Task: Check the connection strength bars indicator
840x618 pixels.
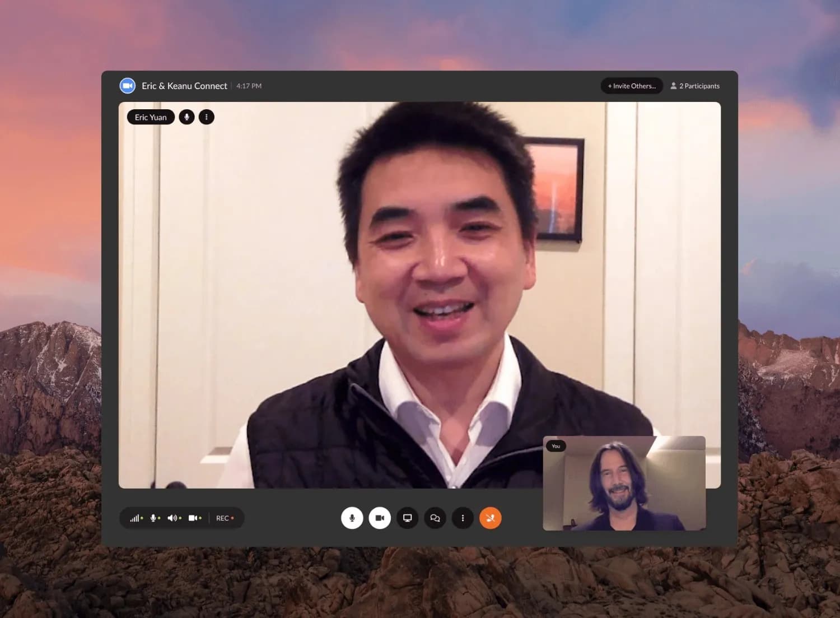Action: coord(134,518)
